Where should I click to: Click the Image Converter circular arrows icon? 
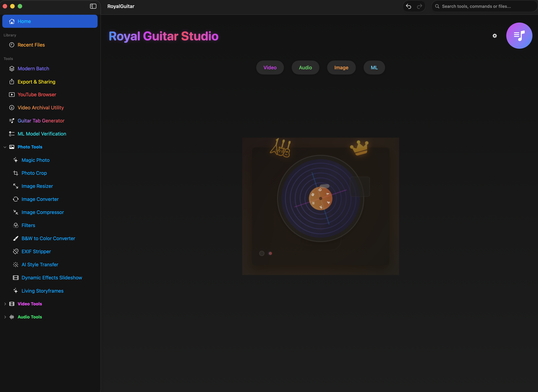click(x=16, y=199)
